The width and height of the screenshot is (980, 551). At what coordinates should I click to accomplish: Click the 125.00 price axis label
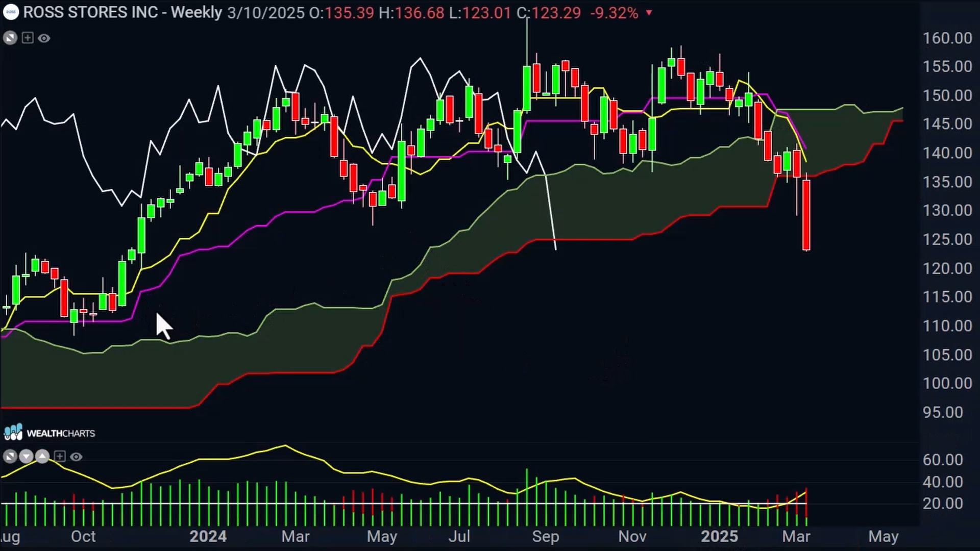pos(947,239)
